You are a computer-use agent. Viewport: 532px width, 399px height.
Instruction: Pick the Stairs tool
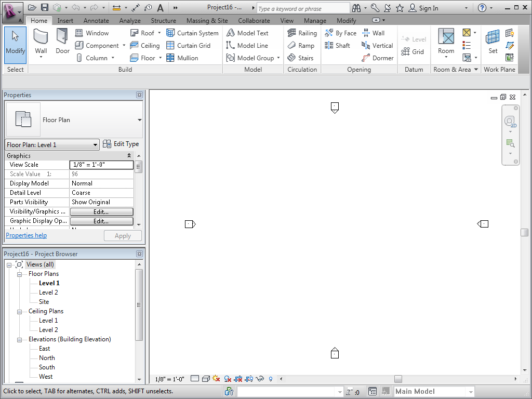300,58
